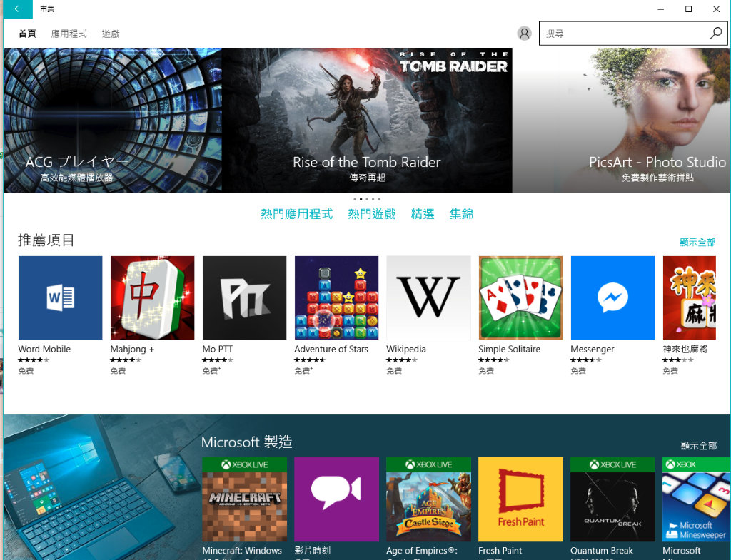The height and width of the screenshot is (560, 731).
Task: Open the Mo PTT app icon
Action: pos(244,297)
